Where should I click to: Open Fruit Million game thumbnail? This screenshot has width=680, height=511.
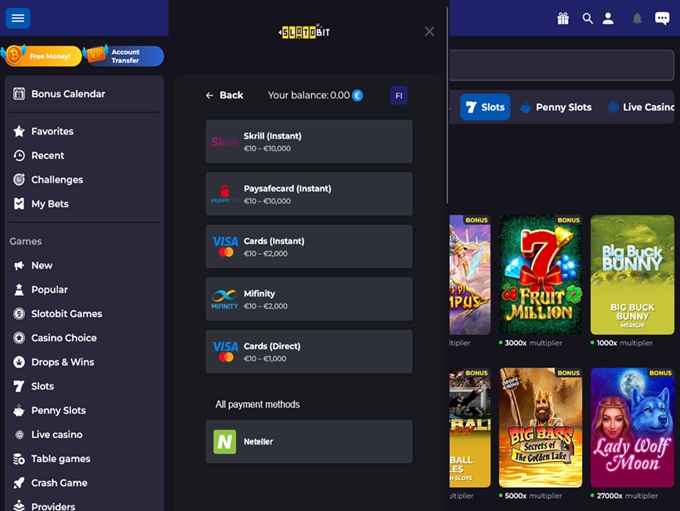point(540,275)
